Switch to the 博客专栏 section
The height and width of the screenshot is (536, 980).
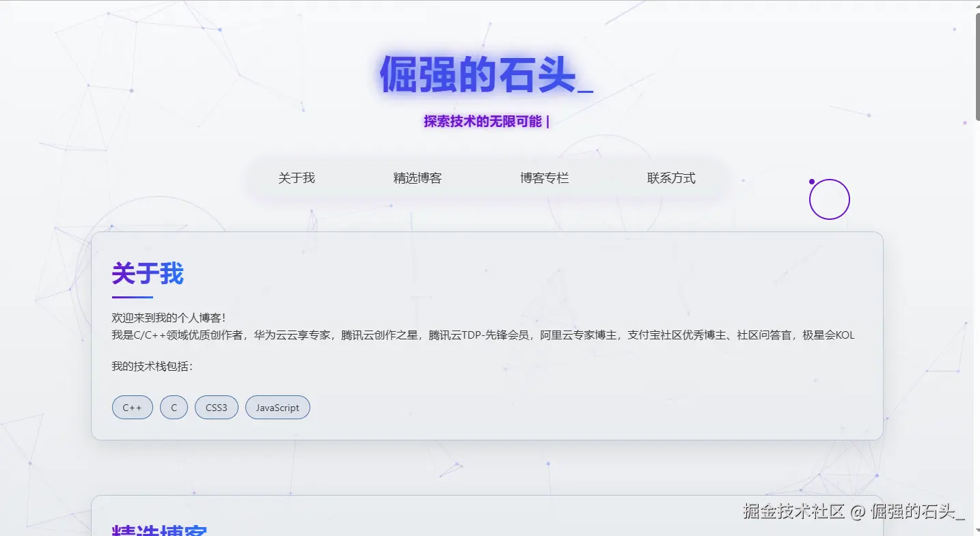coord(543,178)
